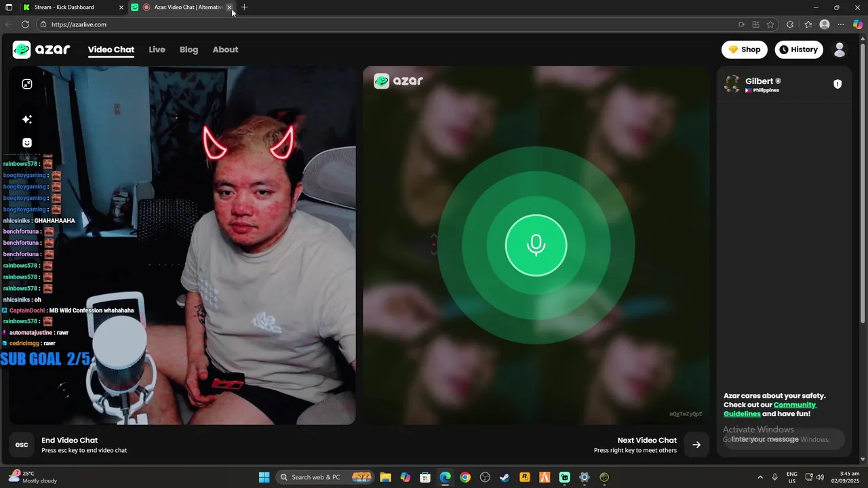
Task: Open File Explorer from taskbar
Action: click(385, 477)
